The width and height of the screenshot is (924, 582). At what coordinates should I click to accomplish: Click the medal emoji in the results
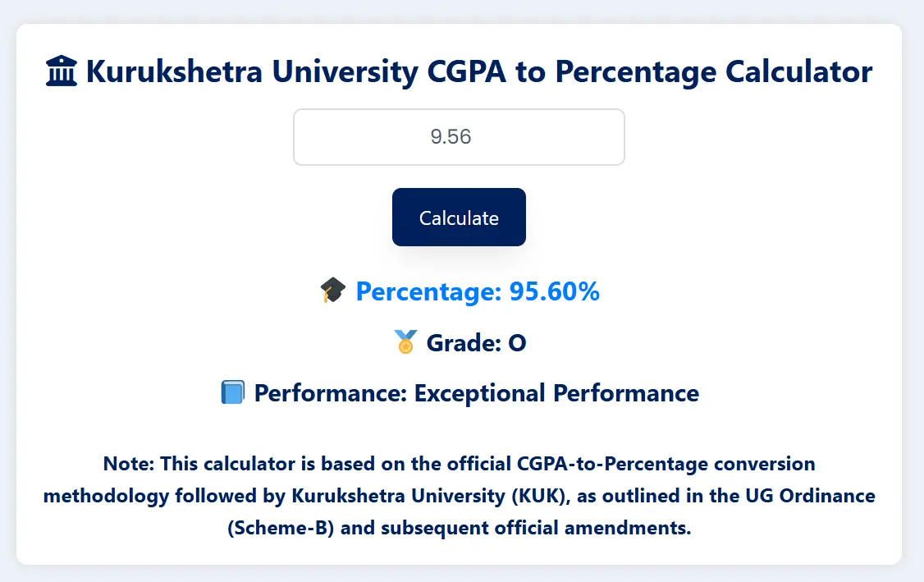404,342
